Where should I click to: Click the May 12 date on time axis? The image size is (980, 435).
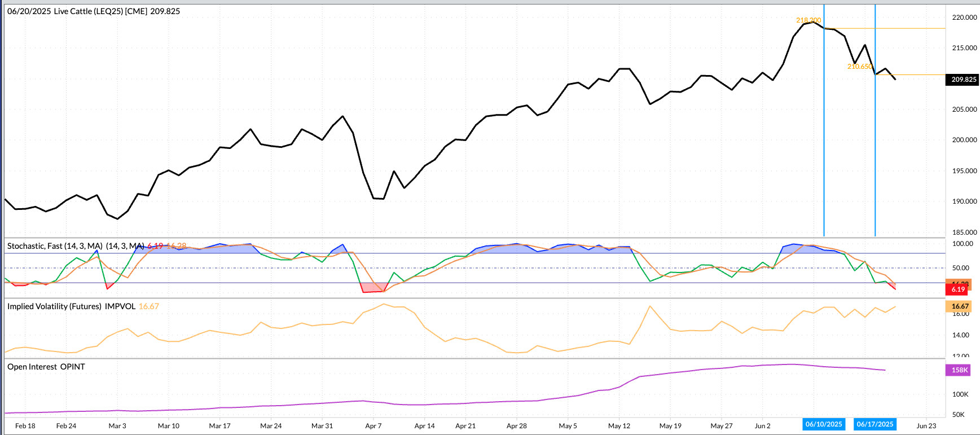(x=619, y=426)
